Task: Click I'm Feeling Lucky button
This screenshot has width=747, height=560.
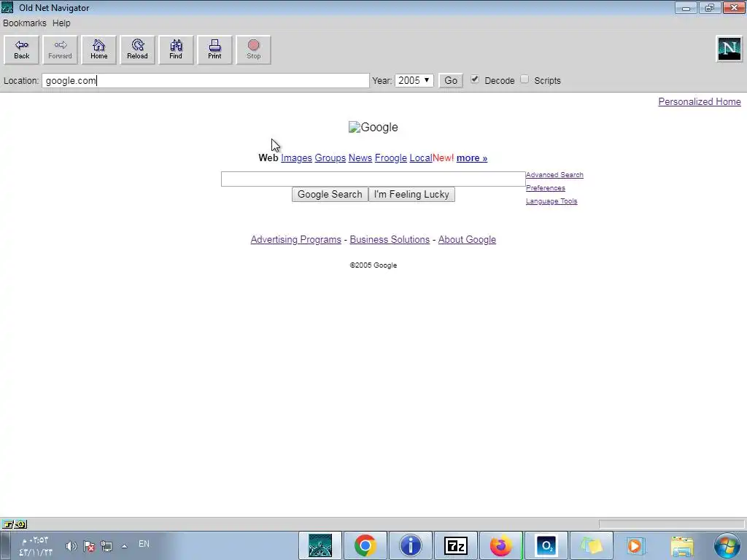Action: [411, 194]
